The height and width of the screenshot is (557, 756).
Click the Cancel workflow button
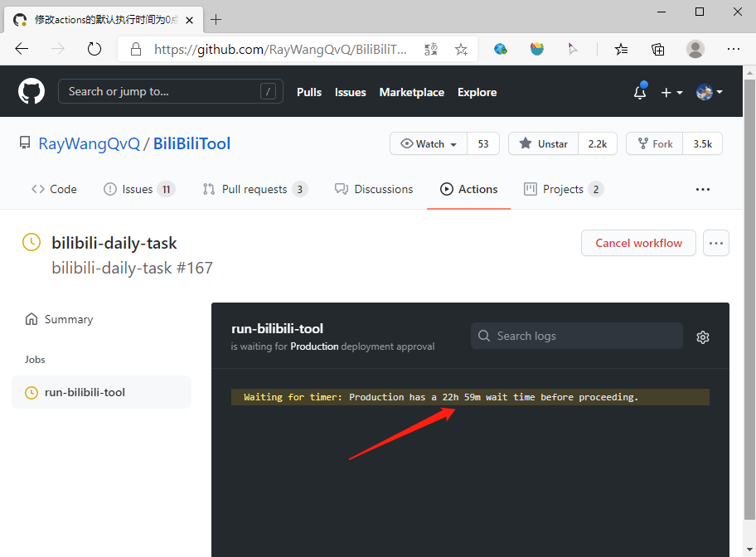638,244
